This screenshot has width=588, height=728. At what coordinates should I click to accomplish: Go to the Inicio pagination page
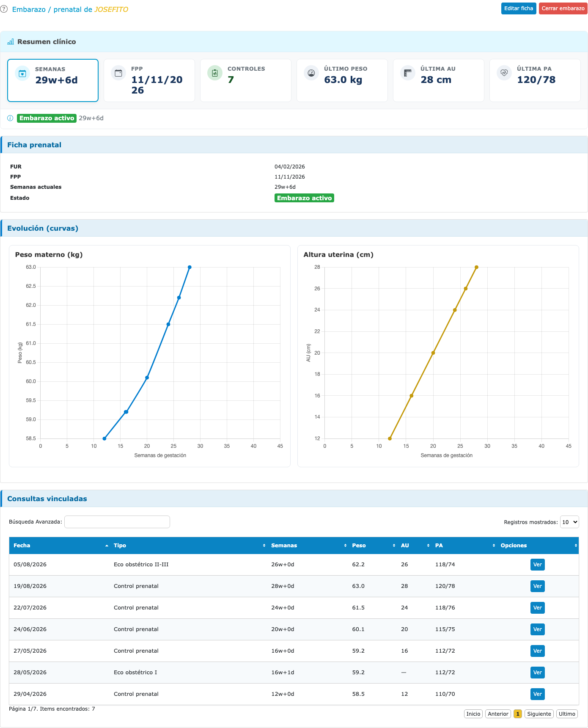click(473, 714)
